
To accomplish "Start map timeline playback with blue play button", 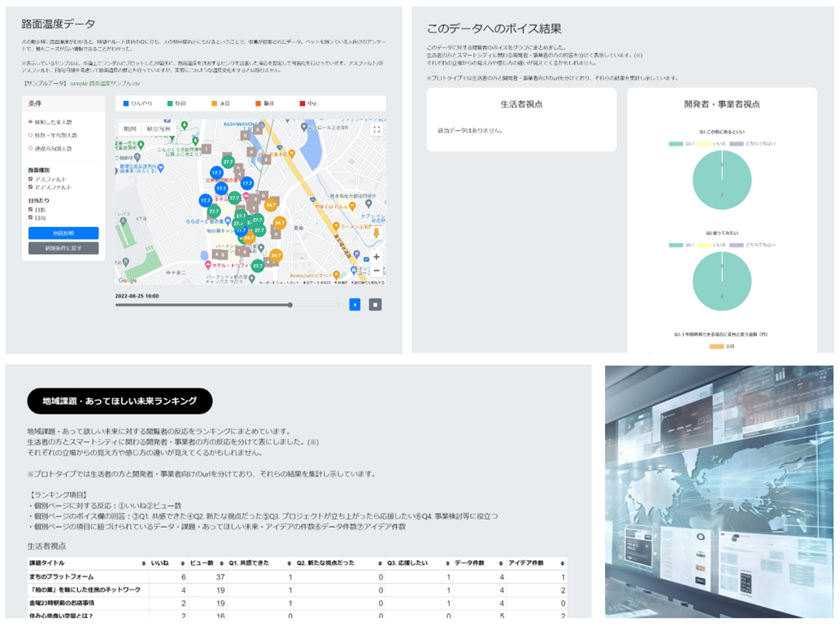I will (355, 305).
